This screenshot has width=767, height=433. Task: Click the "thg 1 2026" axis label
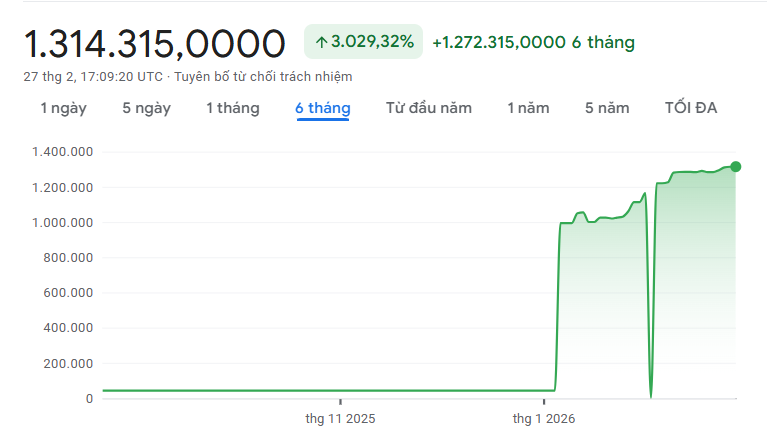coord(544,418)
